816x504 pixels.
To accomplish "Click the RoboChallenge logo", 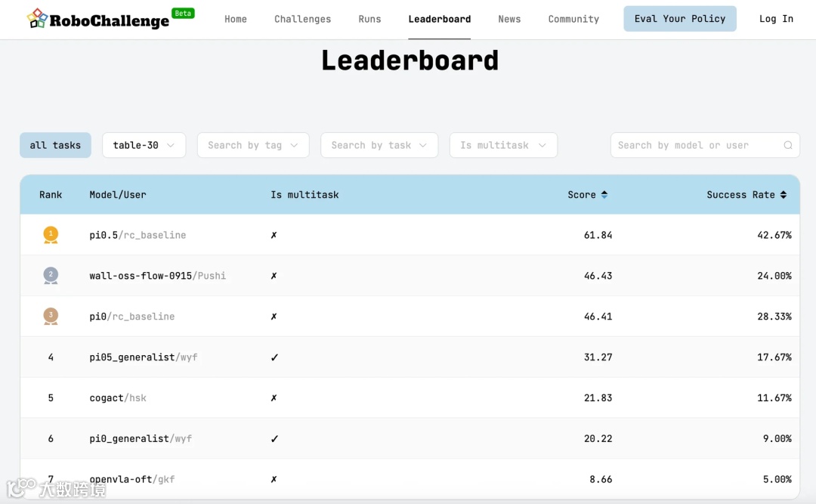I will (x=97, y=19).
